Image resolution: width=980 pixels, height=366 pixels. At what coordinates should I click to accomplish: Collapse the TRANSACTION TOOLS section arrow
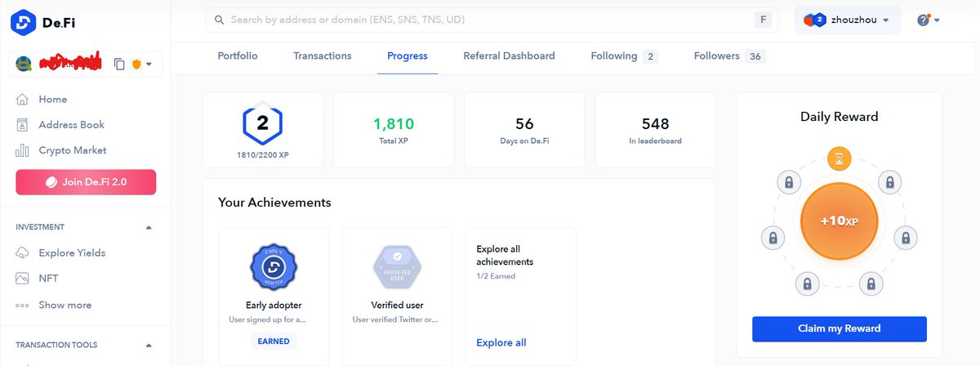(x=149, y=345)
